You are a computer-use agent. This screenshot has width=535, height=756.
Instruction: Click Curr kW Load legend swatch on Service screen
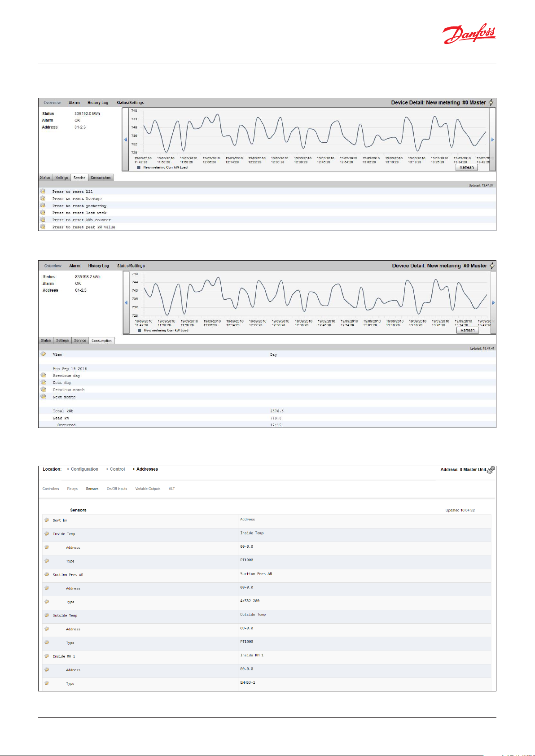(x=139, y=167)
